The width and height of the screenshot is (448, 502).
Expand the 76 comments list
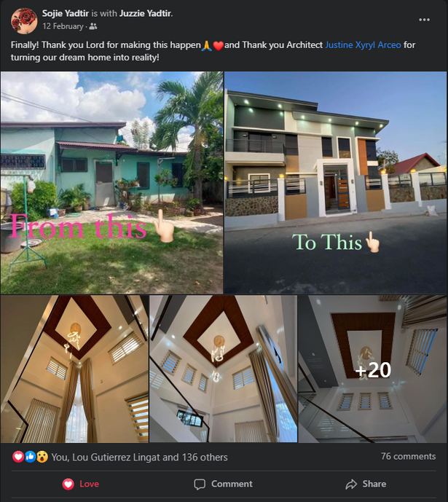(409, 456)
